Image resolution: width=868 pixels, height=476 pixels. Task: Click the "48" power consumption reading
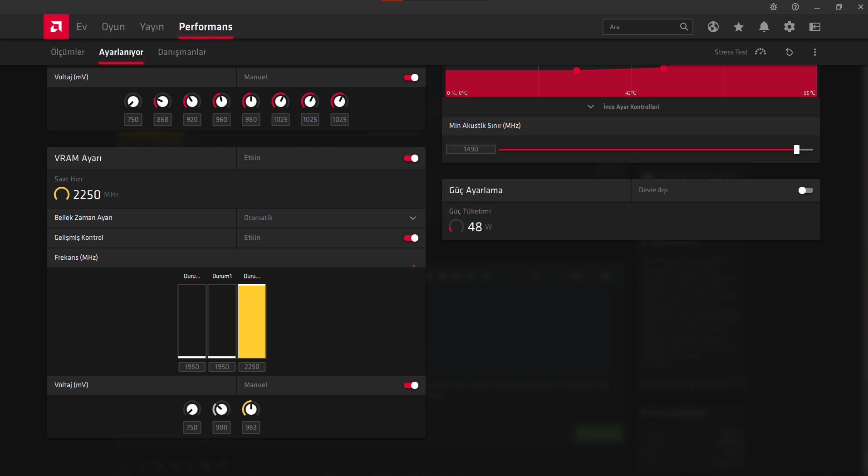475,227
